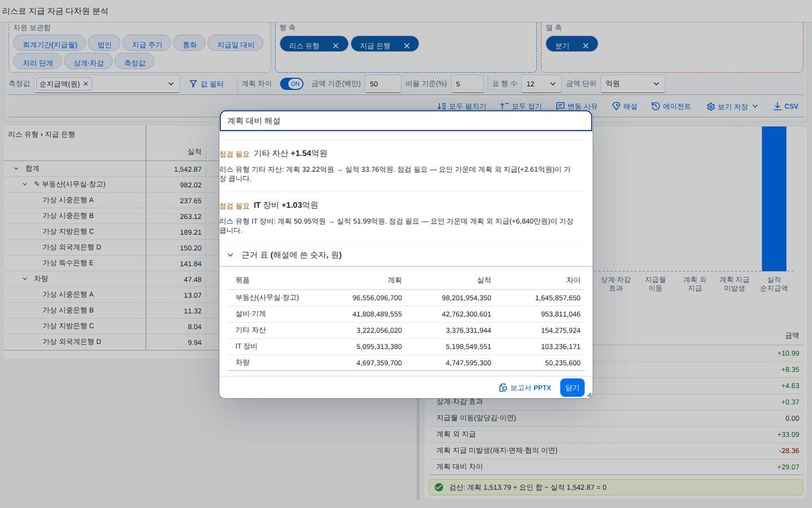Viewport: 812px width, 508px height.
Task: Click the 비율 기준(%) input field
Action: (467, 84)
